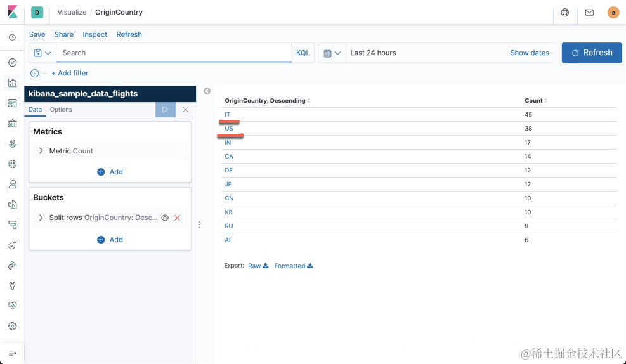626x364 pixels.
Task: Remove the Split rows bucket
Action: (x=177, y=218)
